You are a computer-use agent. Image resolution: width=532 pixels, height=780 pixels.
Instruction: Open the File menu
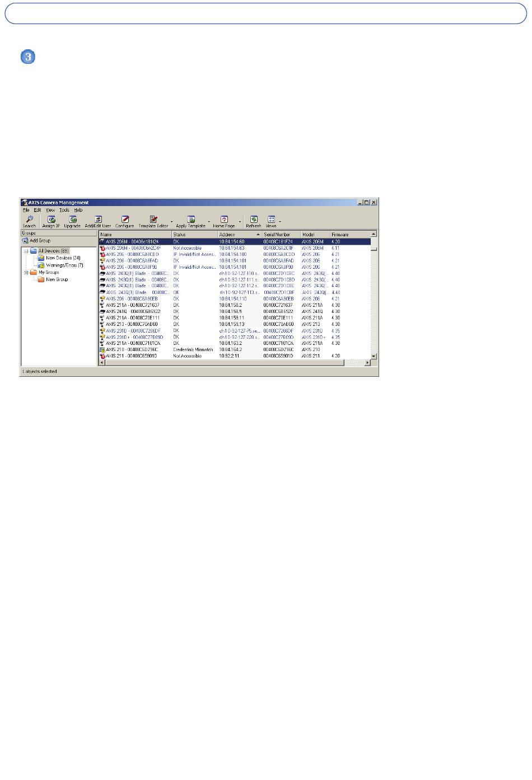coord(26,210)
